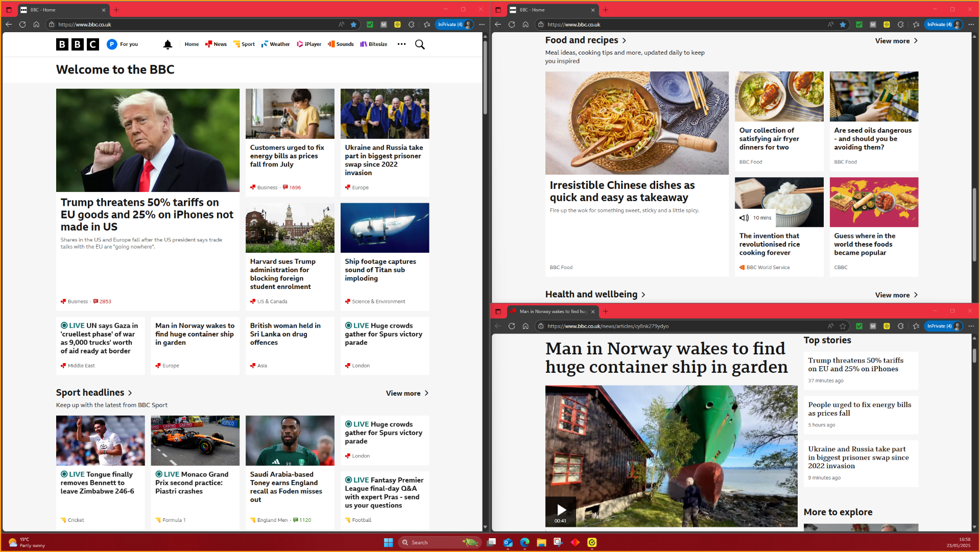Click the 2853 comments count on Trump story

[x=102, y=301]
